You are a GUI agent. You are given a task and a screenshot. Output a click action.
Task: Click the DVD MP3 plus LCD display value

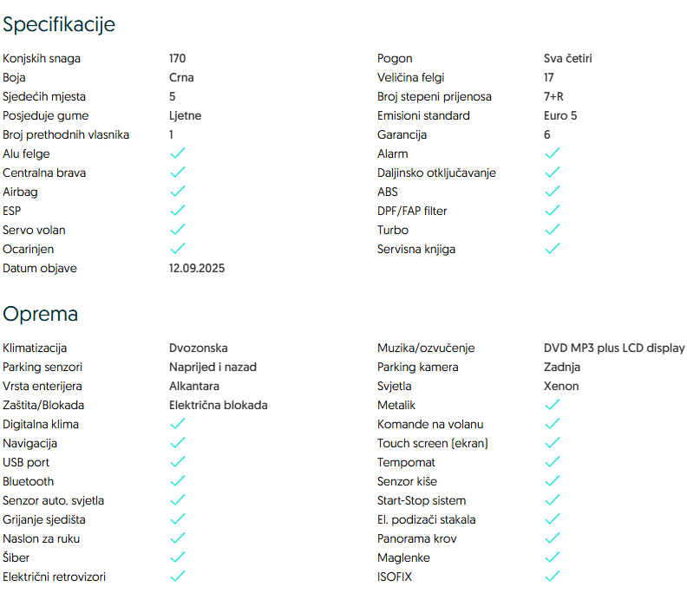coord(614,348)
